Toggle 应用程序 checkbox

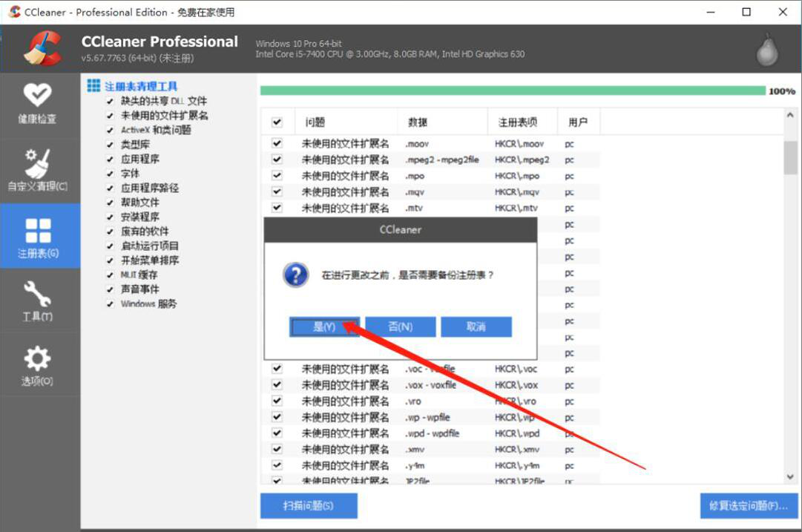point(110,159)
